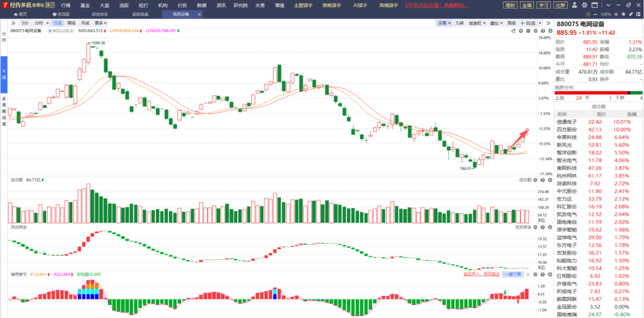Open the 前复权 dropdown
The width and height of the screenshot is (644, 318).
tap(477, 23)
